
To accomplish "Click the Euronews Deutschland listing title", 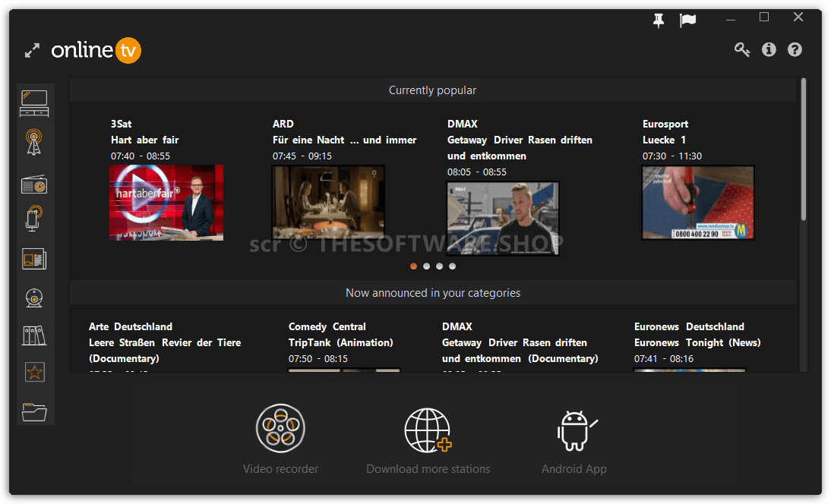I will (689, 326).
